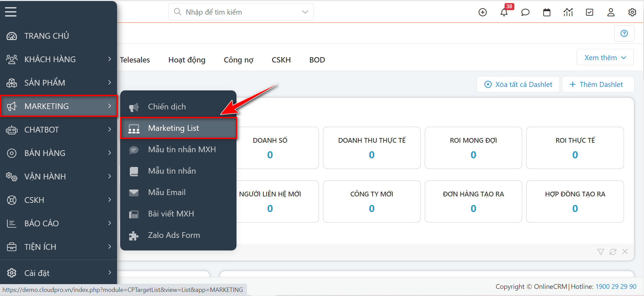The width and height of the screenshot is (644, 296).
Task: Click the SẢN PHẨM boxes icon
Action: [12, 83]
